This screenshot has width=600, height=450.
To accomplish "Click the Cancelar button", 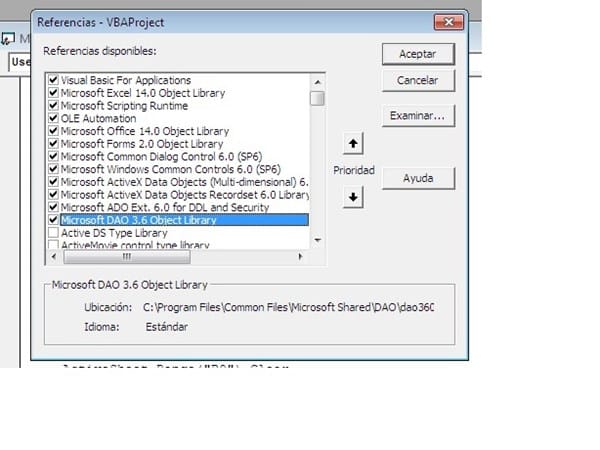I will pyautogui.click(x=418, y=80).
